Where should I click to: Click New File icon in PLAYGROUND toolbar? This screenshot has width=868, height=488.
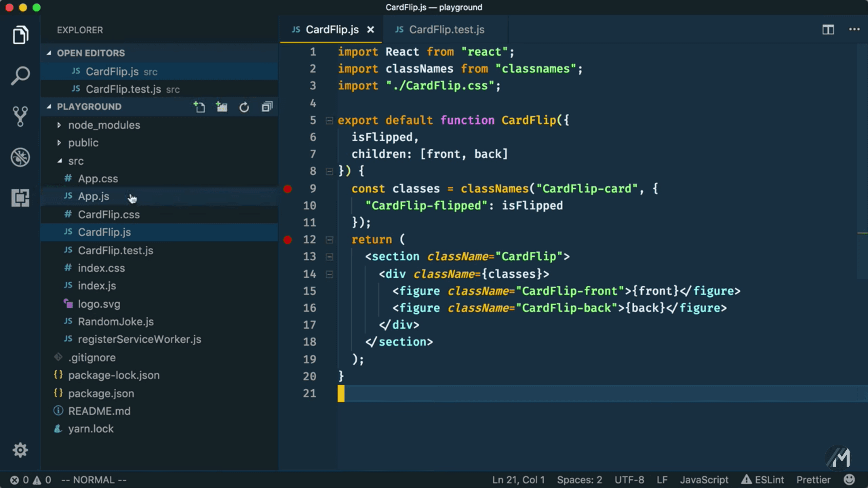tap(199, 107)
